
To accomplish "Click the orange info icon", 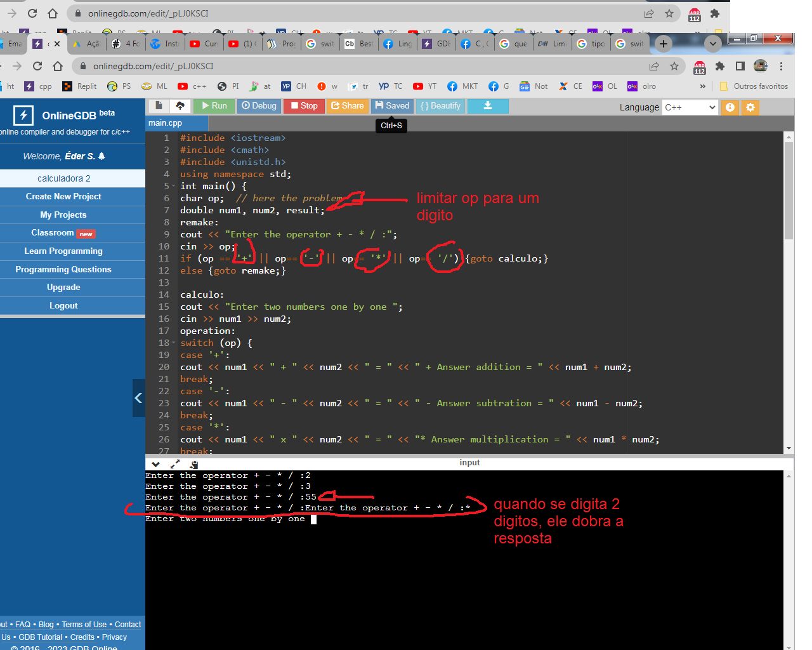I will click(x=730, y=107).
